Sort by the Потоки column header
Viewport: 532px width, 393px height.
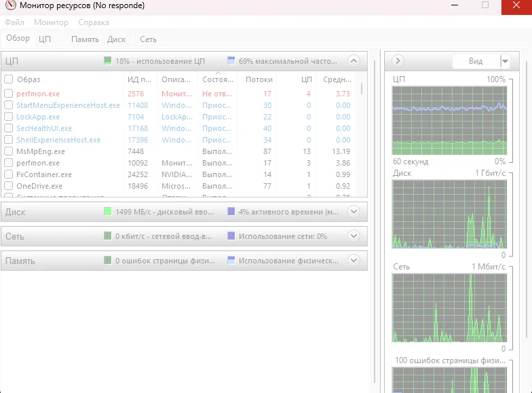(259, 79)
